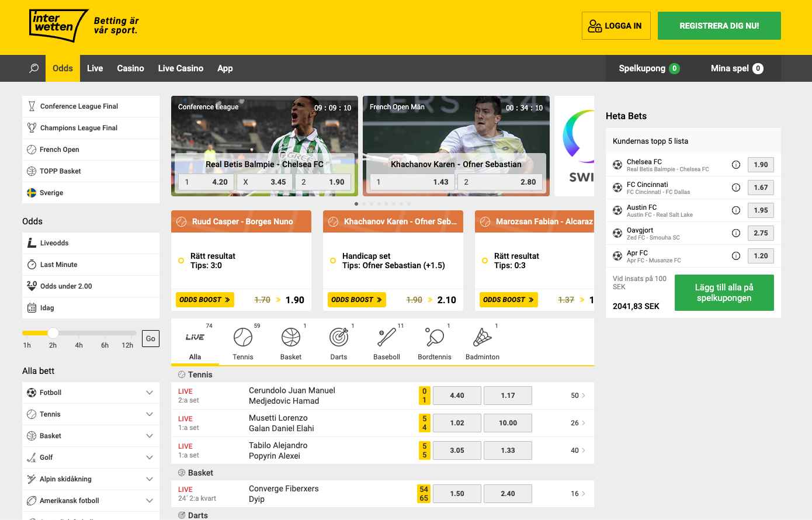
Task: Go to Casino section
Action: [x=130, y=68]
